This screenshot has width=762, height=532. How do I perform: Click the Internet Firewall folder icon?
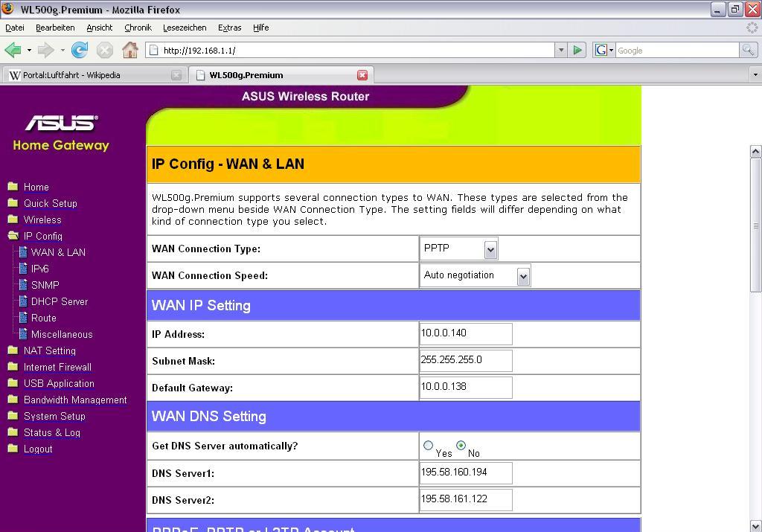13,367
